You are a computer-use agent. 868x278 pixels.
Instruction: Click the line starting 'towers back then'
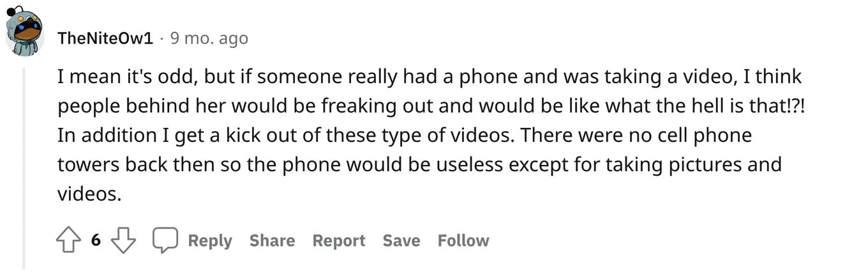[419, 165]
